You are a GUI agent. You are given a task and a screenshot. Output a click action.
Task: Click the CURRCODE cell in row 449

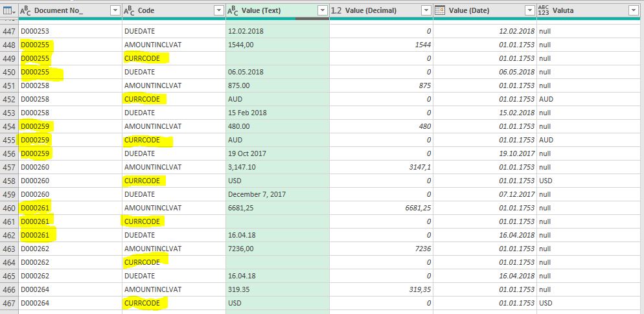174,58
